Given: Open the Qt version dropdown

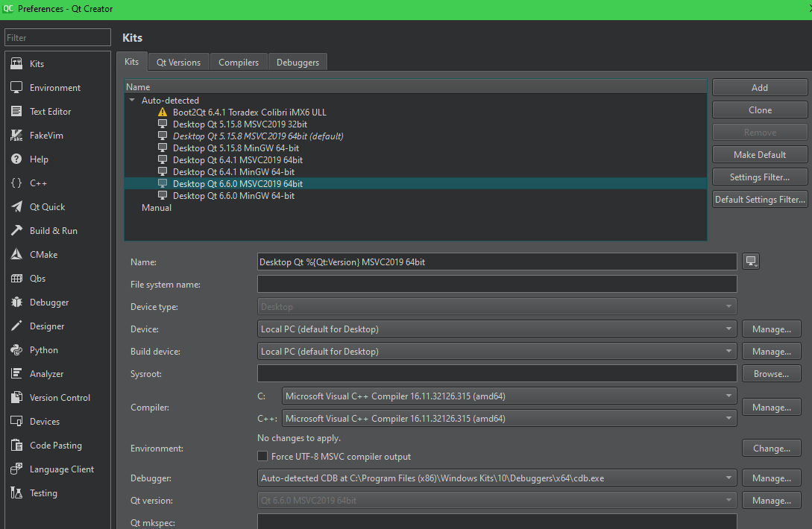Looking at the screenshot, I should 497,500.
